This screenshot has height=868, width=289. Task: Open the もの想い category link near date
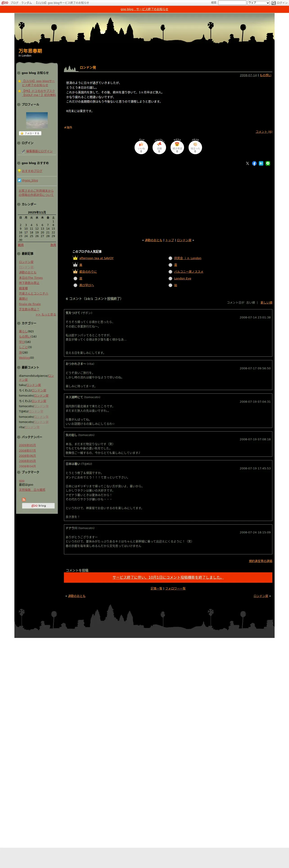[x=265, y=75]
